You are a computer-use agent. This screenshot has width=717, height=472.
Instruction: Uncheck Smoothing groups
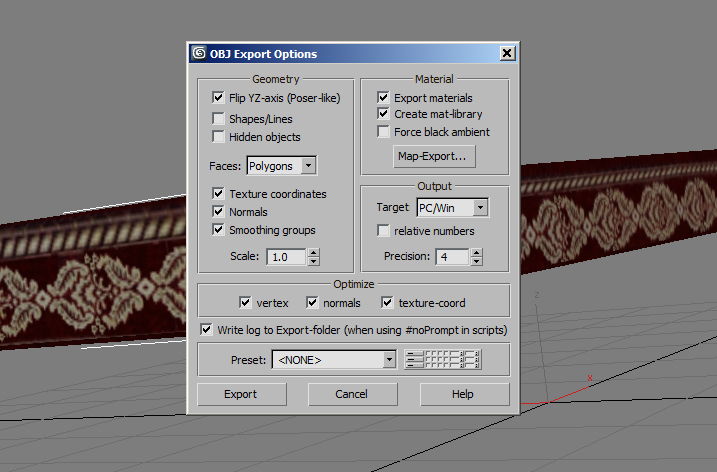218,230
